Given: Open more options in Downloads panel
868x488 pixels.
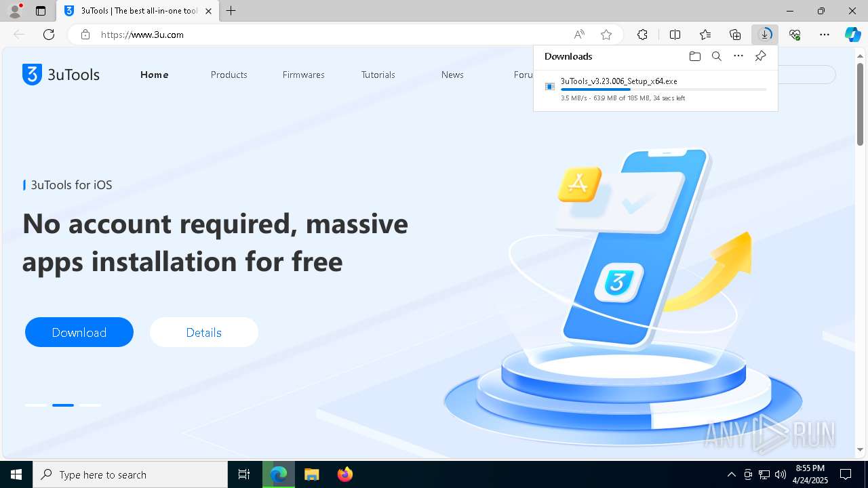Looking at the screenshot, I should [738, 56].
